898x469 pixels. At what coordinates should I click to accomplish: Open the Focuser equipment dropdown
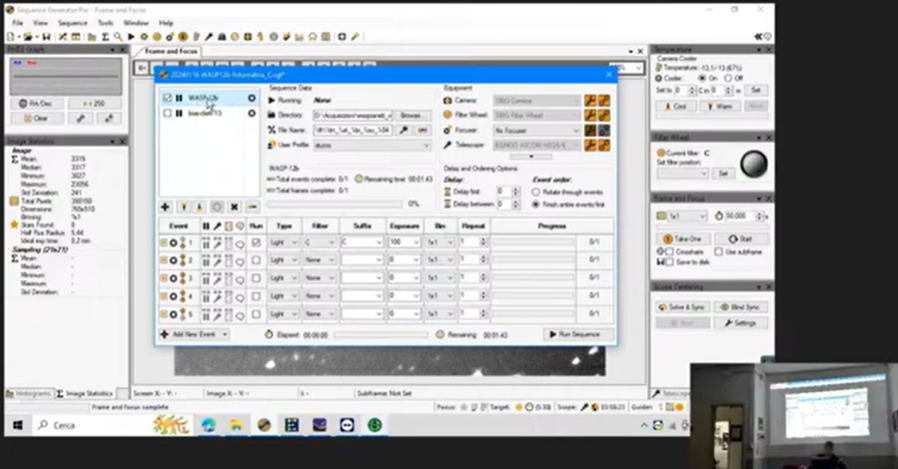[537, 131]
